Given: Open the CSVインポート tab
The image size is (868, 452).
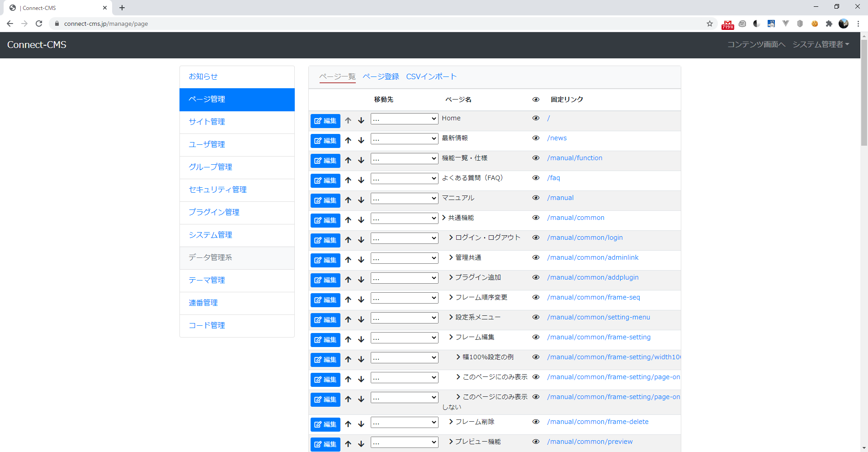Looking at the screenshot, I should [x=431, y=76].
